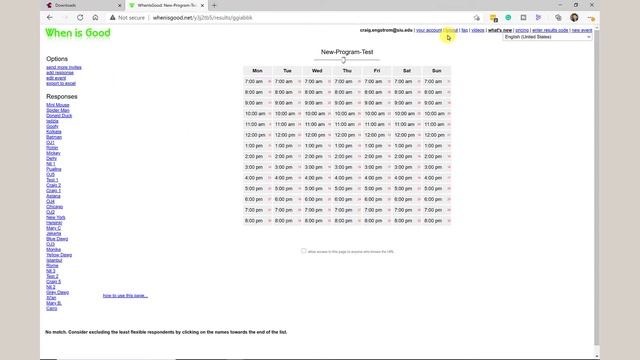
Task: Click the red marker beside Tue 8:00 am
Action: click(x=299, y=92)
